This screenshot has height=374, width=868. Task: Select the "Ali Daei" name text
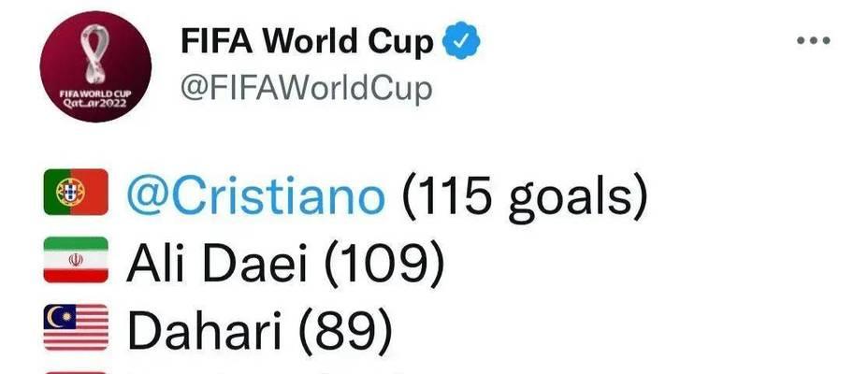(x=216, y=262)
